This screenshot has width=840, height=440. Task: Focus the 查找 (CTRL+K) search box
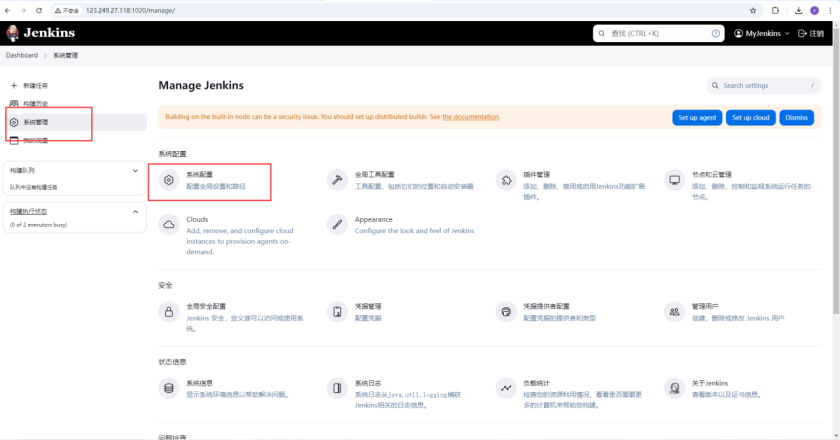pyautogui.click(x=658, y=33)
